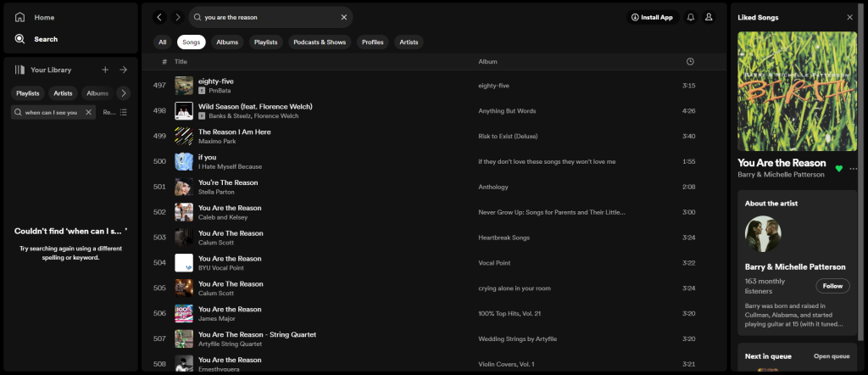Show more library filters with the chevron
The height and width of the screenshot is (375, 868).
click(123, 93)
